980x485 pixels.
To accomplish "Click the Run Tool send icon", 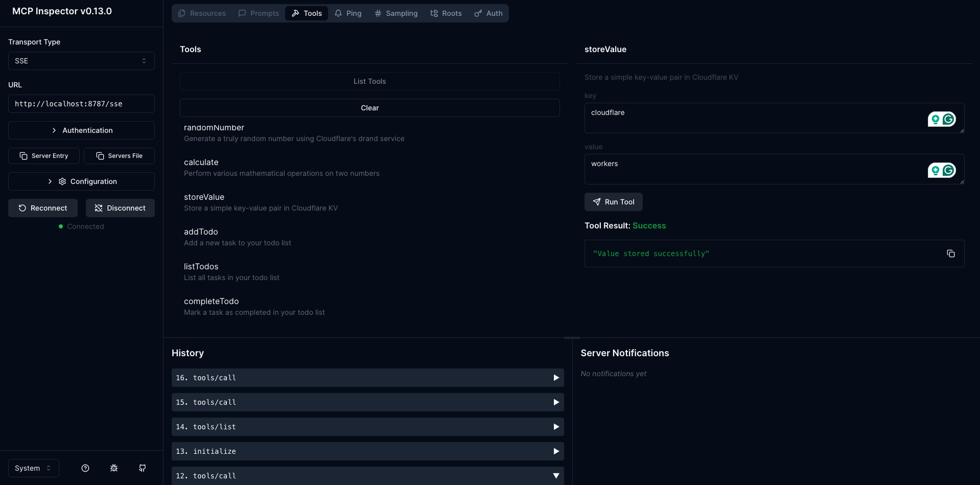I will click(597, 202).
